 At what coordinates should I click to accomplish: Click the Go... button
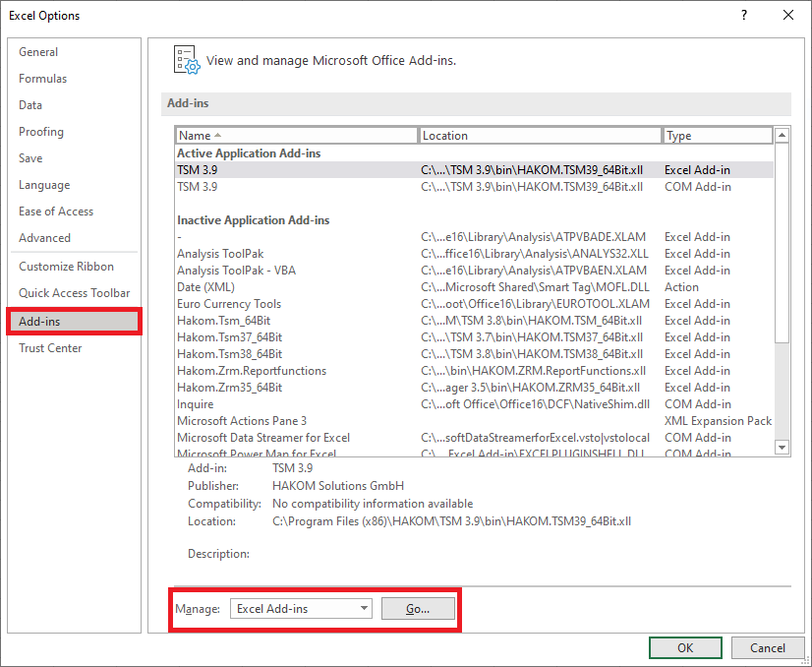pyautogui.click(x=418, y=608)
